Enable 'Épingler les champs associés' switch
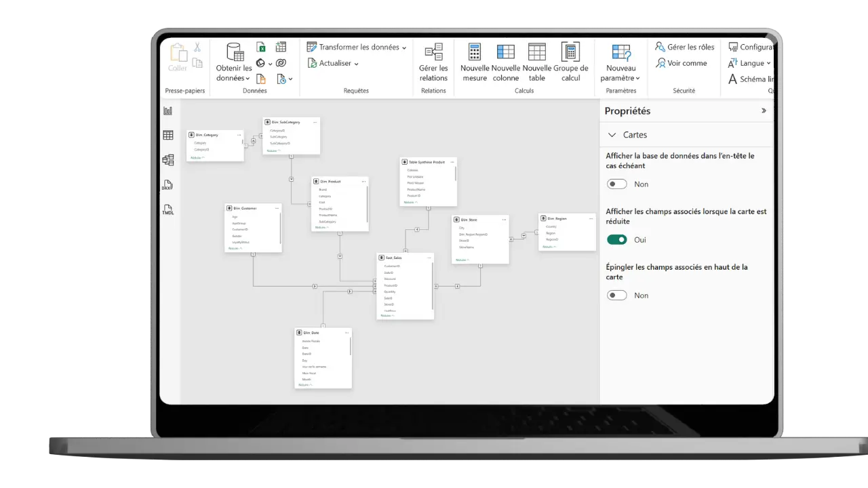Image resolution: width=868 pixels, height=488 pixels. pyautogui.click(x=616, y=296)
